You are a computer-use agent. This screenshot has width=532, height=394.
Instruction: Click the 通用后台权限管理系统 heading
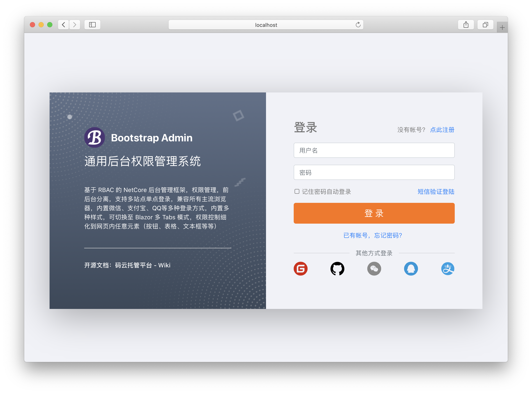142,161
